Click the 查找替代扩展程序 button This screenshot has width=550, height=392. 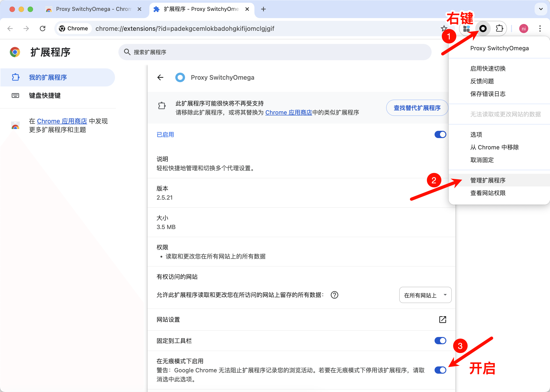tap(417, 108)
